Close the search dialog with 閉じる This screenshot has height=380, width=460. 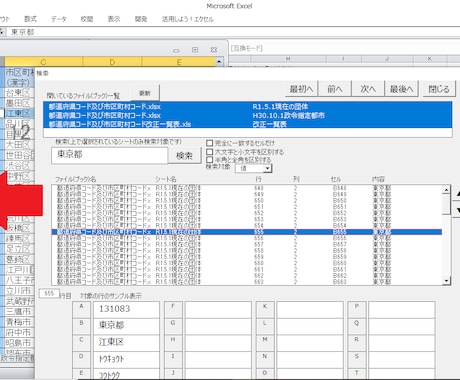(439, 89)
